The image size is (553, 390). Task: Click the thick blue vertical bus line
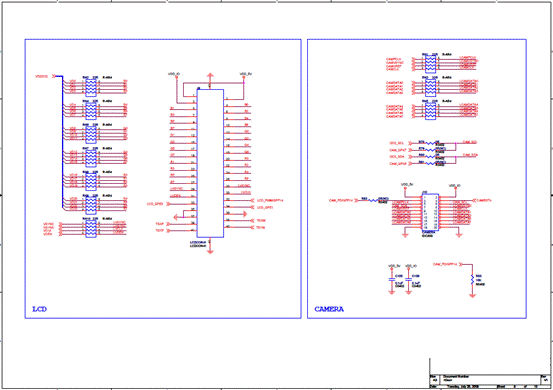(x=63, y=143)
